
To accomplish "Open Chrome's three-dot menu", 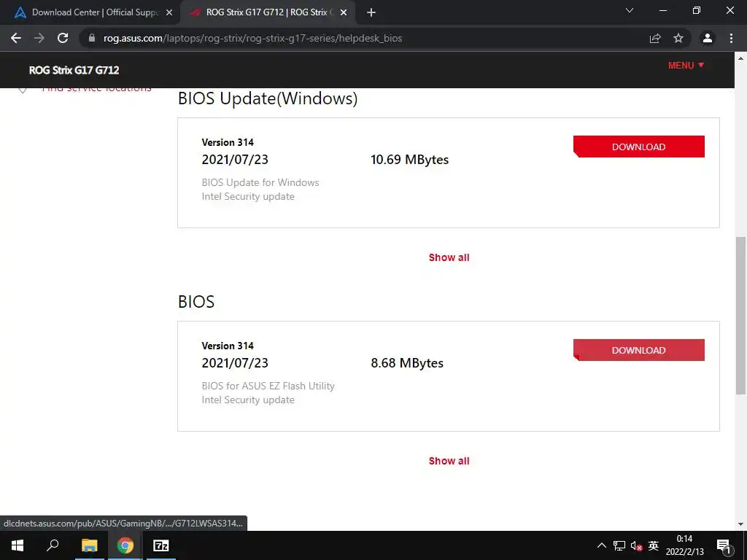I will coord(731,38).
